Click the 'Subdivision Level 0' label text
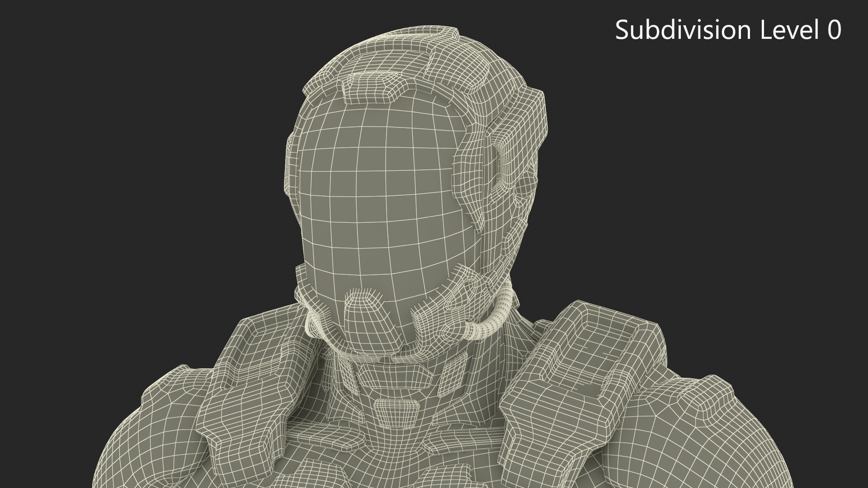The image size is (868, 488). pyautogui.click(x=728, y=30)
